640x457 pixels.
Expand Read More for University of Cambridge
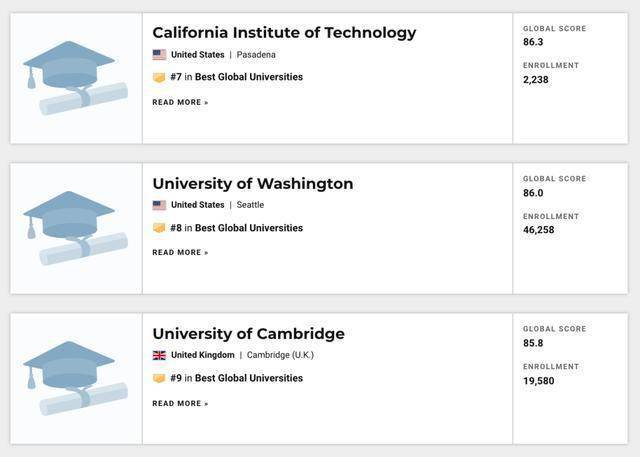pos(180,403)
